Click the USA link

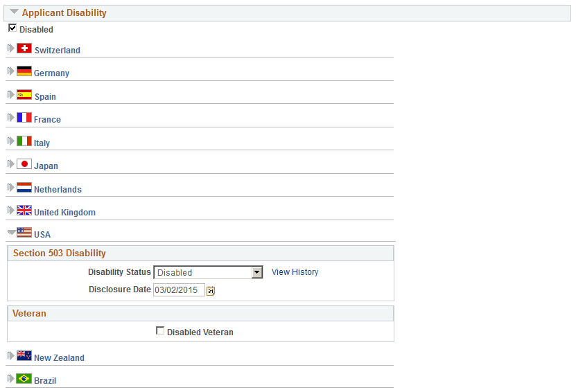point(42,235)
